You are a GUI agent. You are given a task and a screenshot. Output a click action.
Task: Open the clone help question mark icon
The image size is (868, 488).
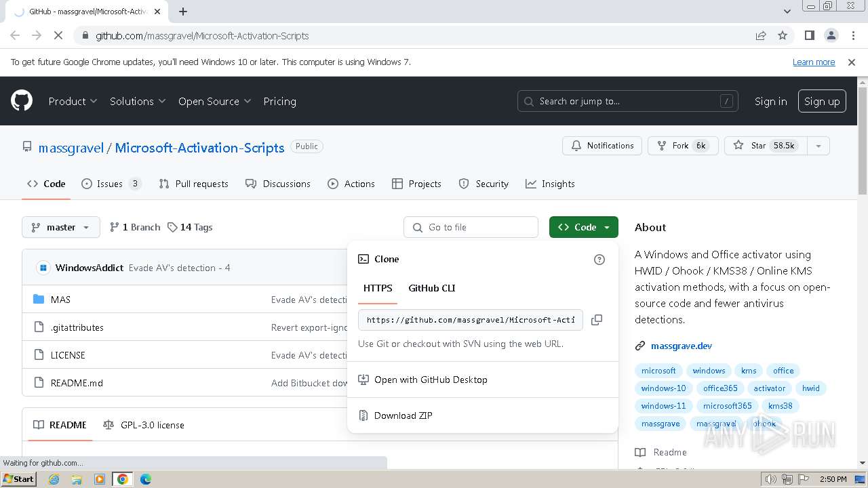click(599, 260)
